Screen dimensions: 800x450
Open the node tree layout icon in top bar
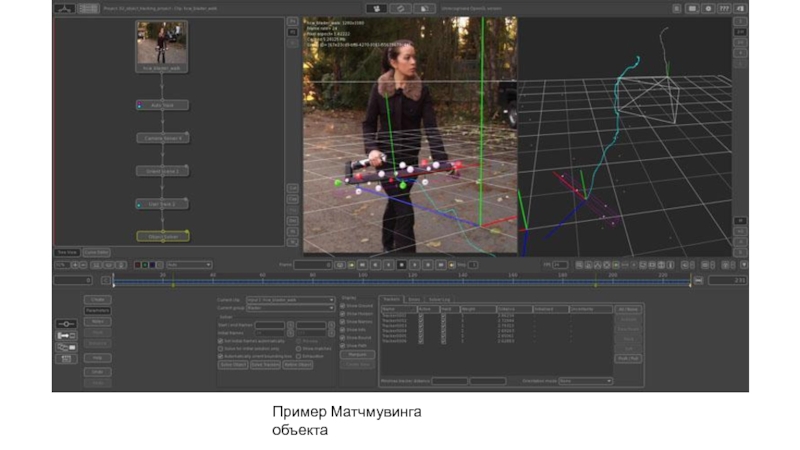65,9
